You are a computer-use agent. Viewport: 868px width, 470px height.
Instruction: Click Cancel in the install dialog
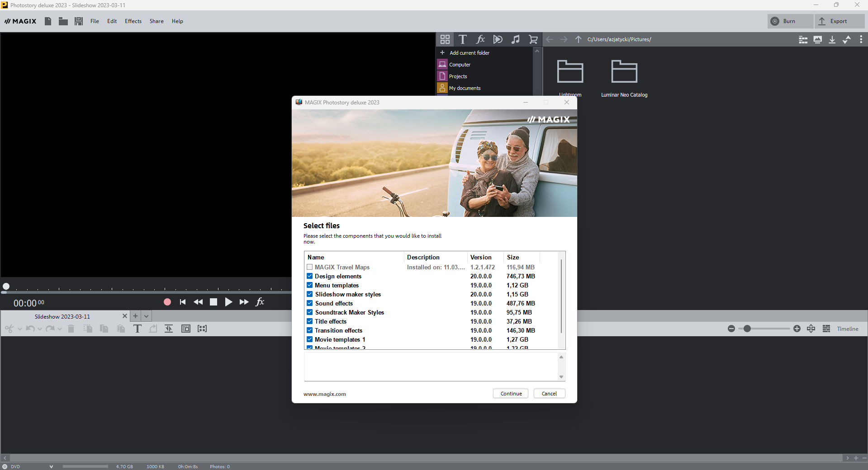coord(549,394)
